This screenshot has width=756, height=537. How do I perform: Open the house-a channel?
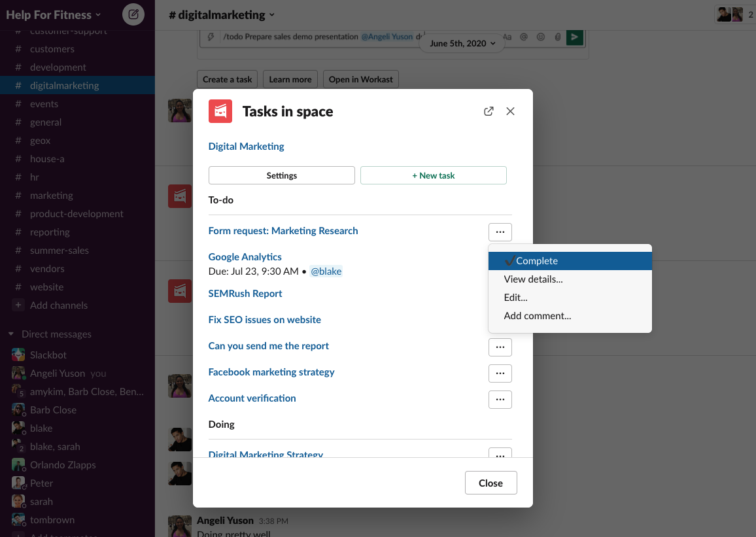(77, 158)
